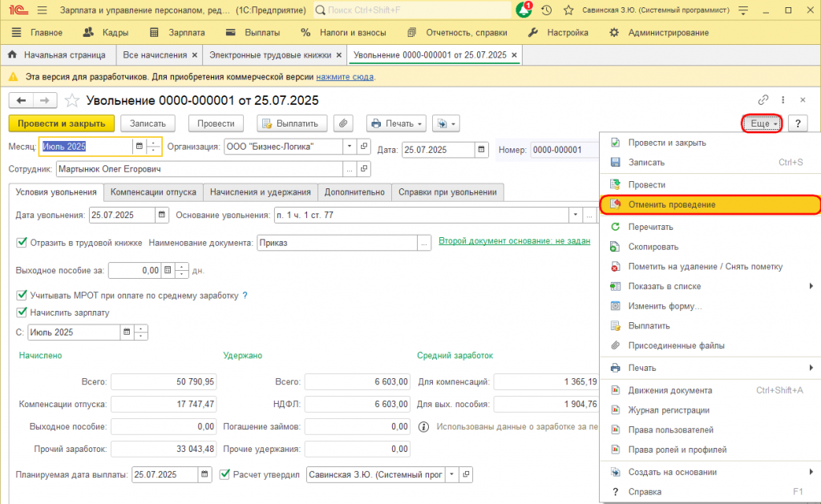This screenshot has height=504, width=821.
Task: Click the Сотрудник input field
Action: click(x=200, y=169)
